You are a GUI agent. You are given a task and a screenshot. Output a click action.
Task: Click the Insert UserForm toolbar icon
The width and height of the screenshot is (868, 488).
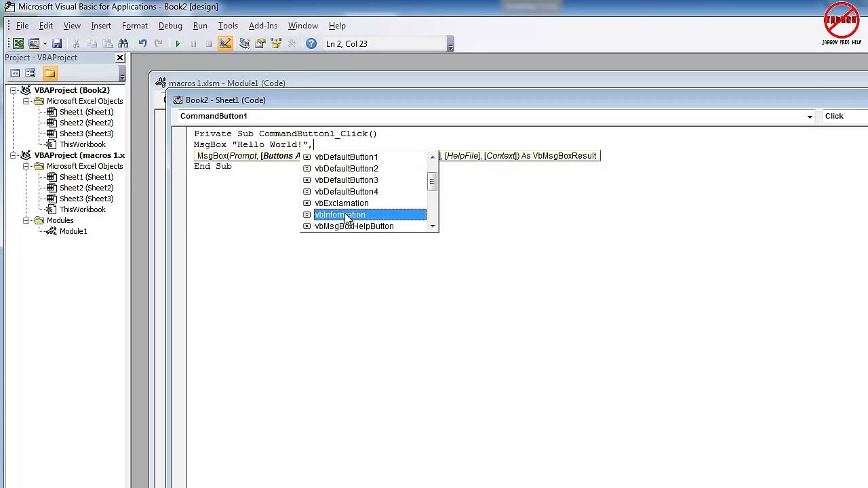pos(33,43)
